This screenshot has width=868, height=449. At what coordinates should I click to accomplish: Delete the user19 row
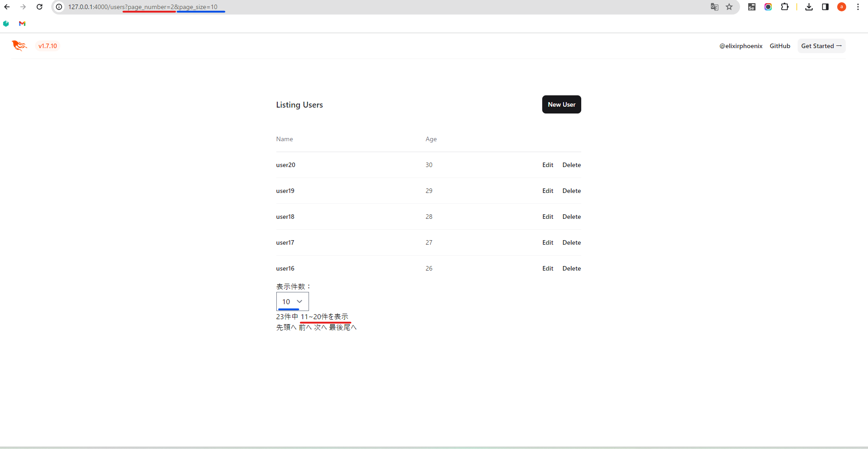coord(572,191)
